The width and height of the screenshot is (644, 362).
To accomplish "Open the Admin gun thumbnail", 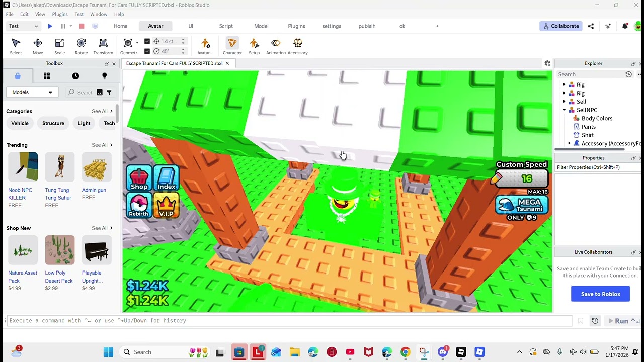I will [x=97, y=167].
